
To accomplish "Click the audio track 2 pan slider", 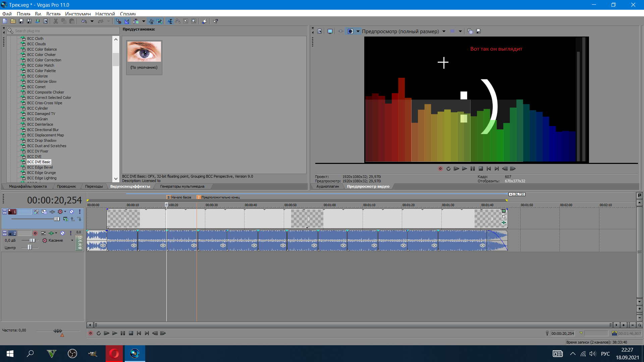I will (30, 247).
